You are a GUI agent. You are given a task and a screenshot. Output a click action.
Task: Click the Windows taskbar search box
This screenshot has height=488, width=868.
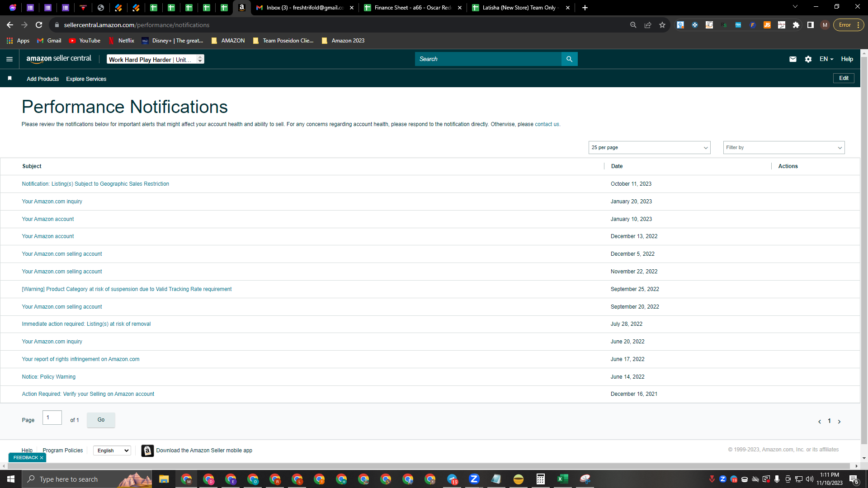pos(88,479)
